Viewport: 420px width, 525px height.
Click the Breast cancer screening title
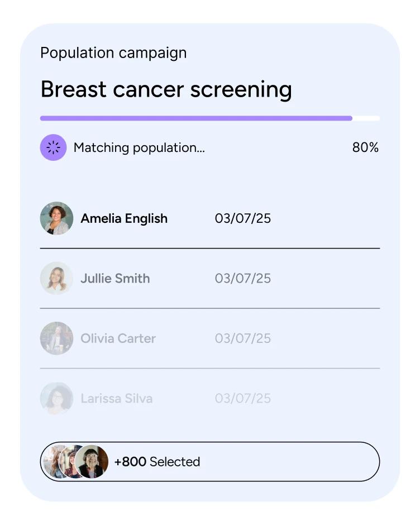(x=166, y=90)
